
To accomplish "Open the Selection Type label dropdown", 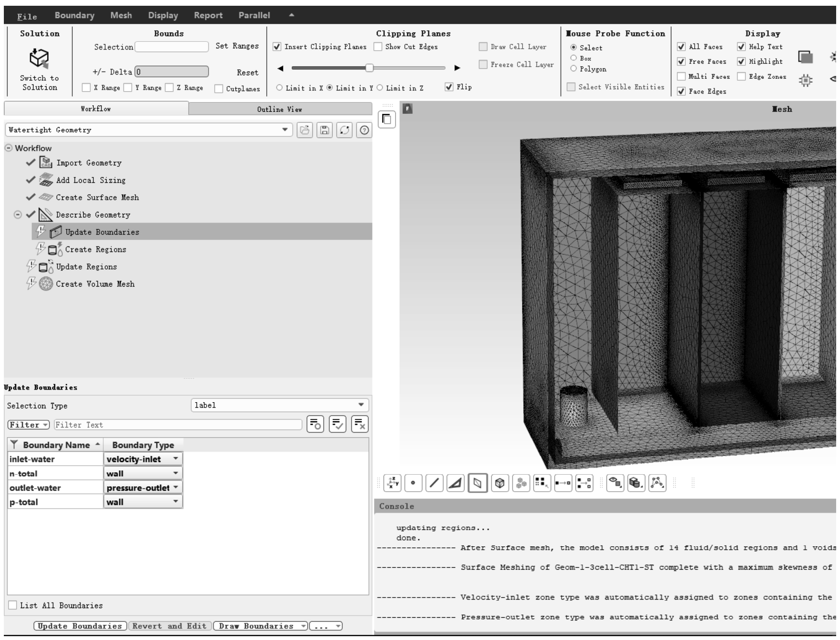I will point(280,405).
